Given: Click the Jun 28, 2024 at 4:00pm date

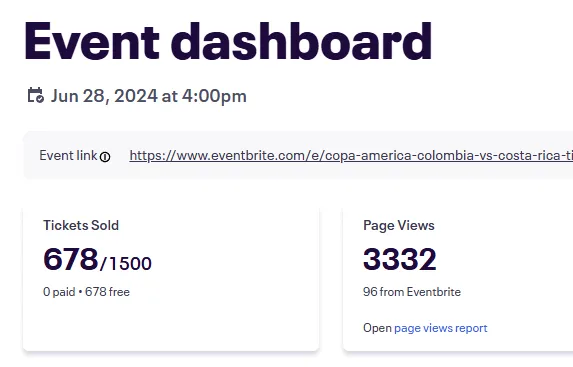Looking at the screenshot, I should coord(148,96).
